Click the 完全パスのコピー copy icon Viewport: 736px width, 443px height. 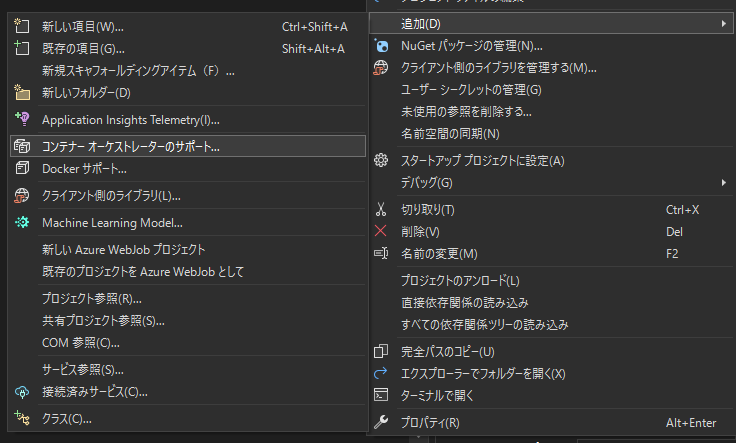pos(381,351)
